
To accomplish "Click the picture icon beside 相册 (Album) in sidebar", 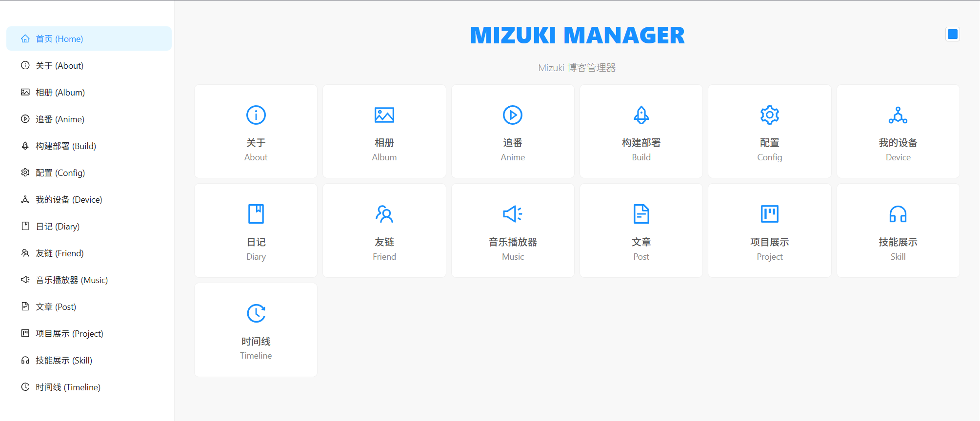I will (25, 92).
